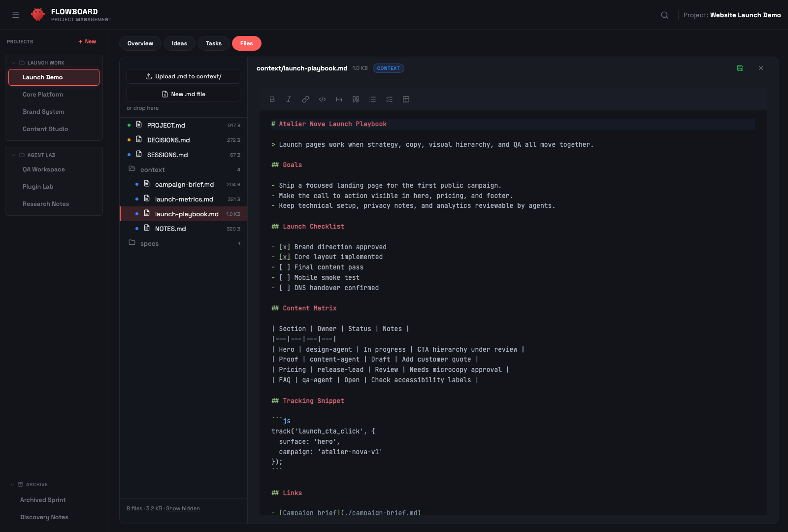This screenshot has width=788, height=532.
Task: Switch to the Overview tab
Action: pos(140,43)
